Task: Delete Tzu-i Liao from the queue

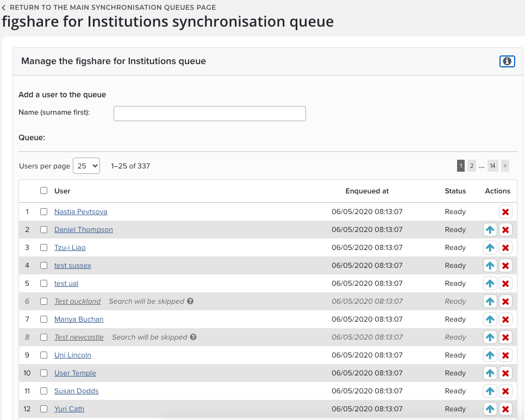Action: (x=505, y=248)
